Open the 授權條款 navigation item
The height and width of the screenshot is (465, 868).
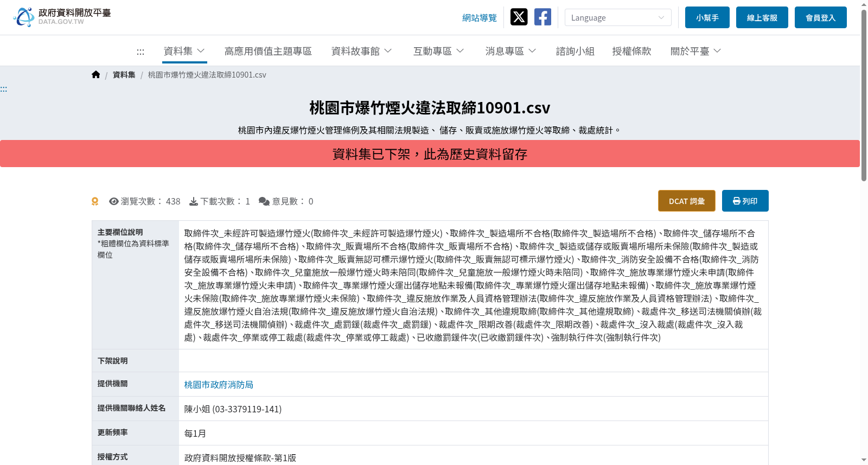tap(631, 51)
